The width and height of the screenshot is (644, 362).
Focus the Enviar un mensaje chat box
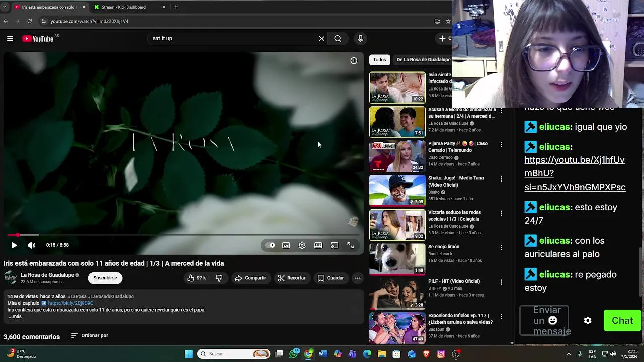[x=544, y=321]
